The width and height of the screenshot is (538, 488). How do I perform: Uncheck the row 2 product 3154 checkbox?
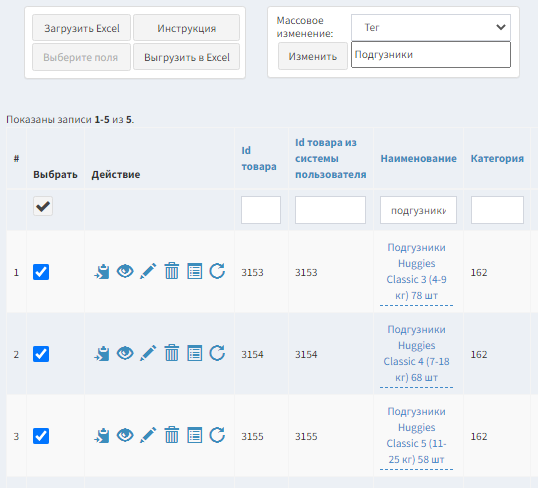pos(41,354)
